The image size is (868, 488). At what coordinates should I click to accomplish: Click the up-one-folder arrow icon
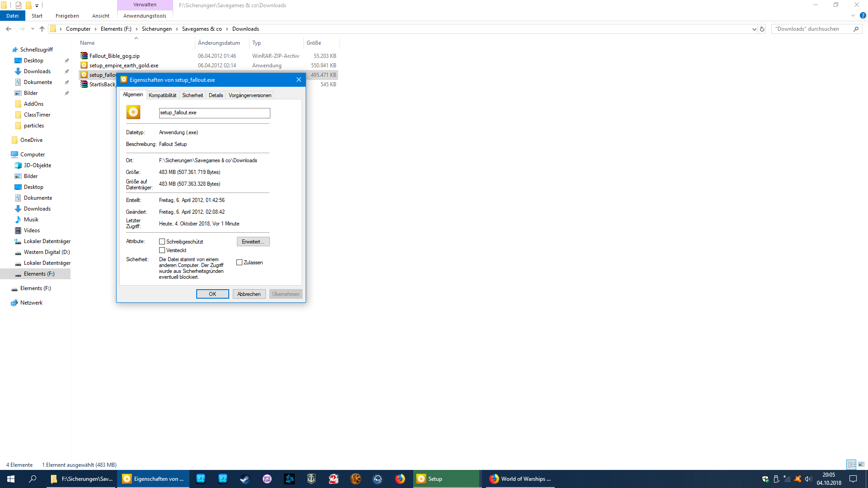tap(42, 29)
